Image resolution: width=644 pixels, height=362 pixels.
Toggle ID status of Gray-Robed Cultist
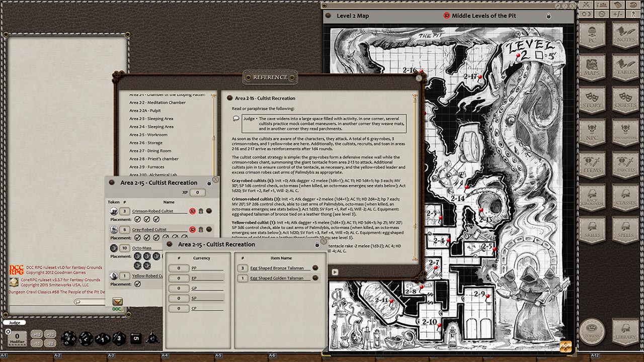pos(192,230)
